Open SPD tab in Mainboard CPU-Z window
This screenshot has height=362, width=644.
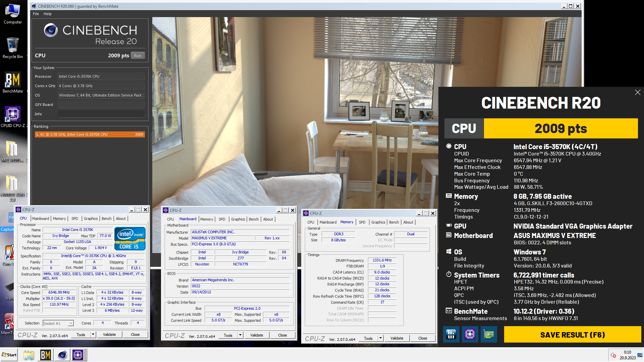tap(222, 219)
